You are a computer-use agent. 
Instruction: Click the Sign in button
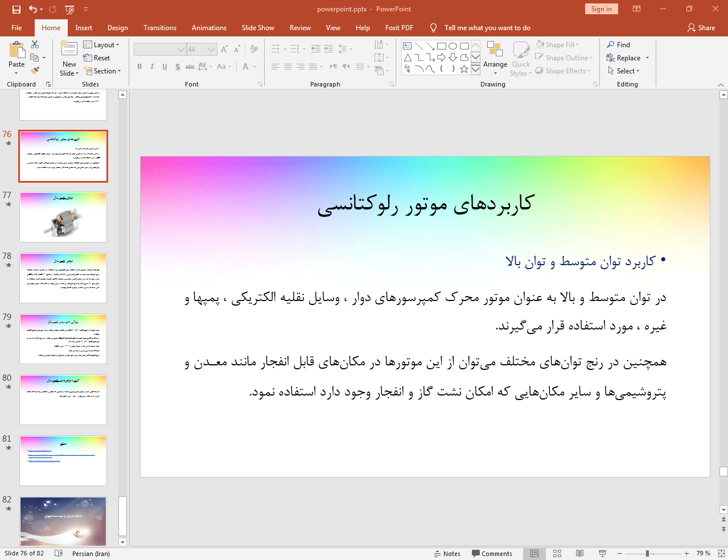(601, 9)
